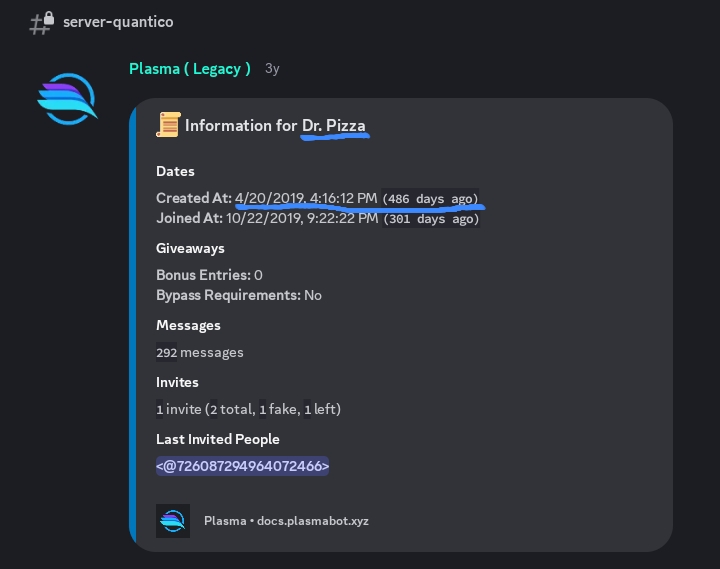
Task: Click the (301 days ago) code text
Action: tap(430, 219)
